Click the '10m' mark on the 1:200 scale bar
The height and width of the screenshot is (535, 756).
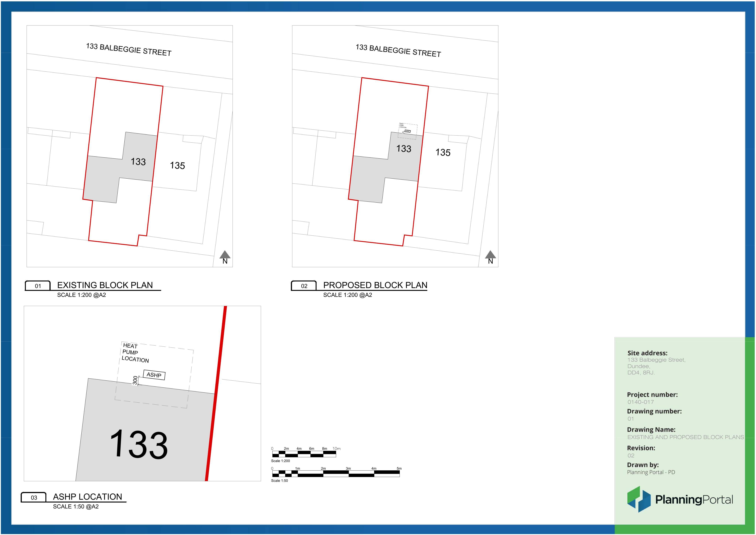(336, 448)
